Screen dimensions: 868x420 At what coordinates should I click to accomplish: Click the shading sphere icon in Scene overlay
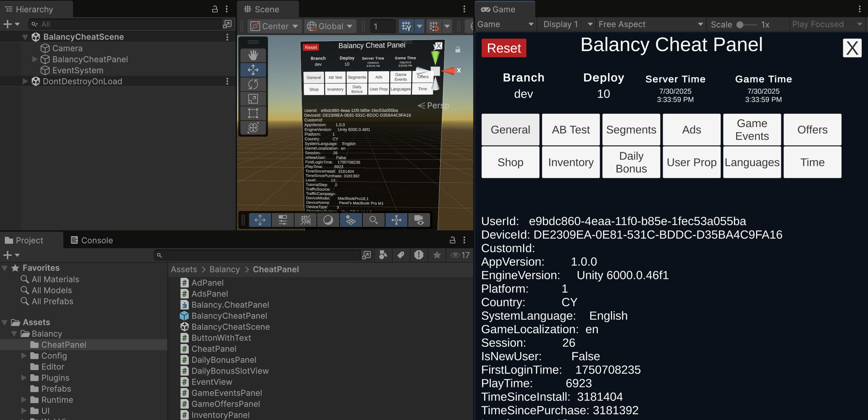coord(328,220)
